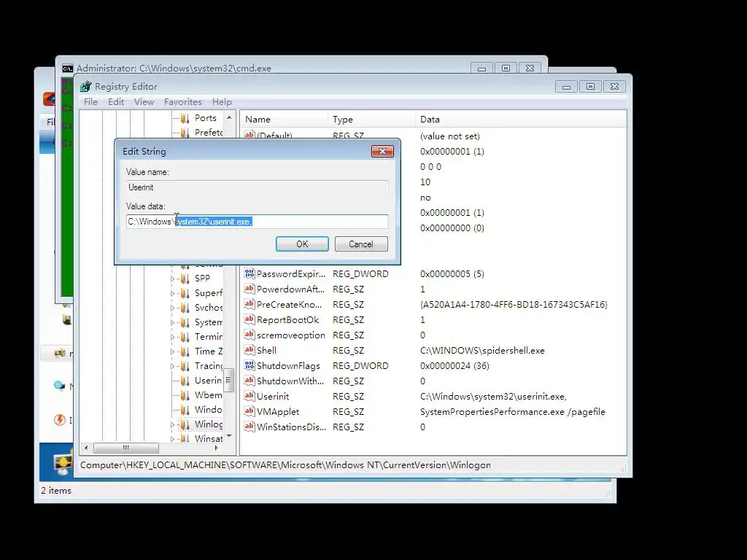Click the ShutdownWith string value icon
Image resolution: width=747 pixels, height=560 pixels.
[x=249, y=381]
